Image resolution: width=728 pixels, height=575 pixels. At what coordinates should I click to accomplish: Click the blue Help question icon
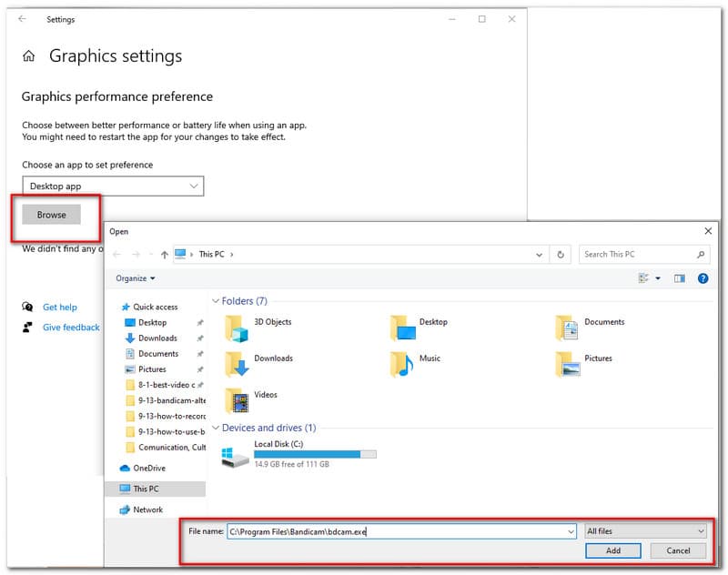pos(703,278)
